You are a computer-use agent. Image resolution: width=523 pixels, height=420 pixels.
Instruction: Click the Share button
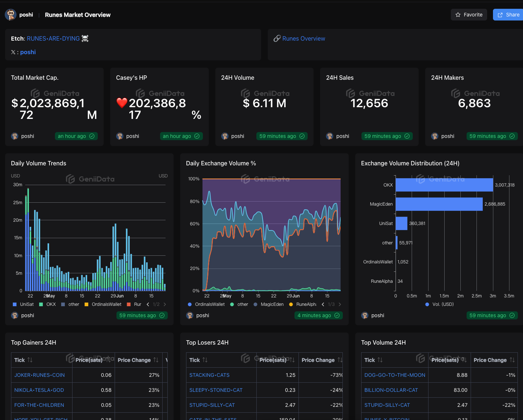[508, 15]
